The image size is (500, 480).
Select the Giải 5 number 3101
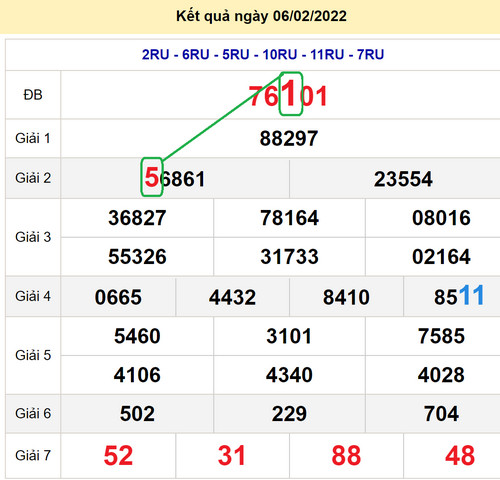pyautogui.click(x=289, y=336)
